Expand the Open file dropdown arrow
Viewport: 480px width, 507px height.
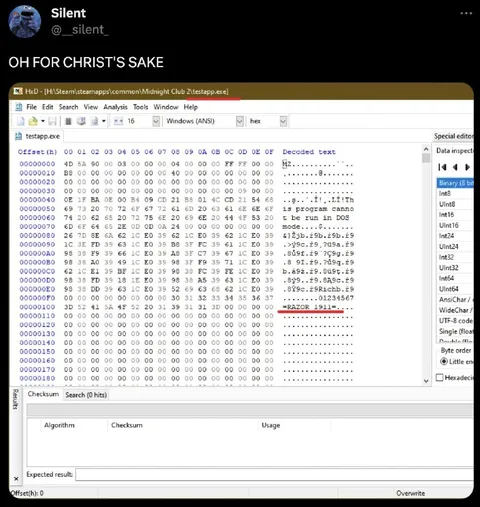tap(43, 121)
